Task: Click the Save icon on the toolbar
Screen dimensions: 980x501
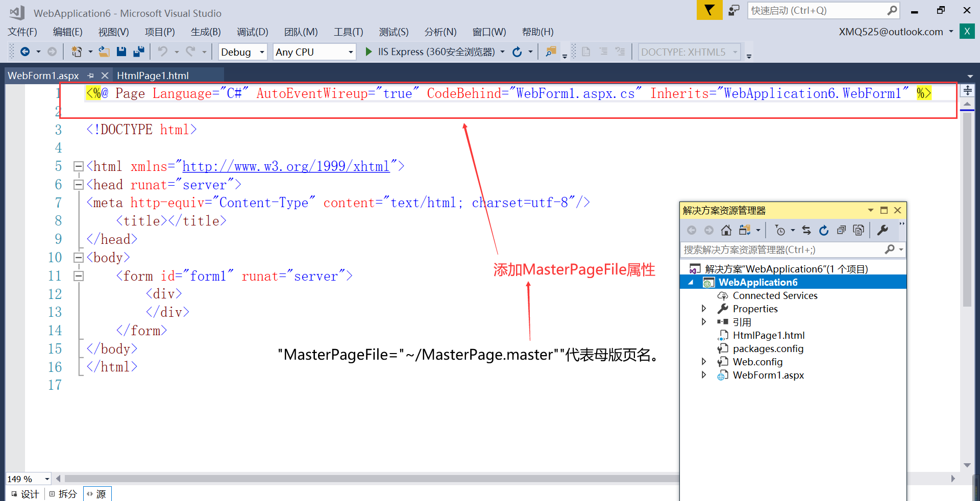Action: (121, 51)
